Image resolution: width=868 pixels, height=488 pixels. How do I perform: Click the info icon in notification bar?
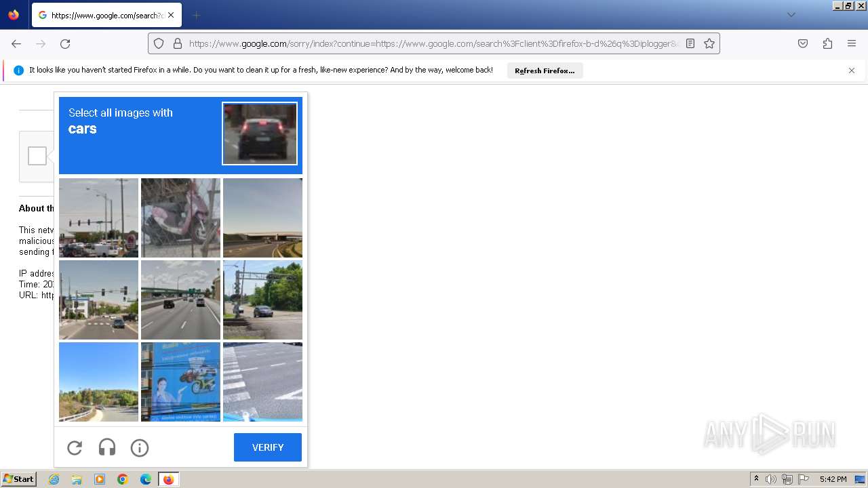(x=18, y=70)
